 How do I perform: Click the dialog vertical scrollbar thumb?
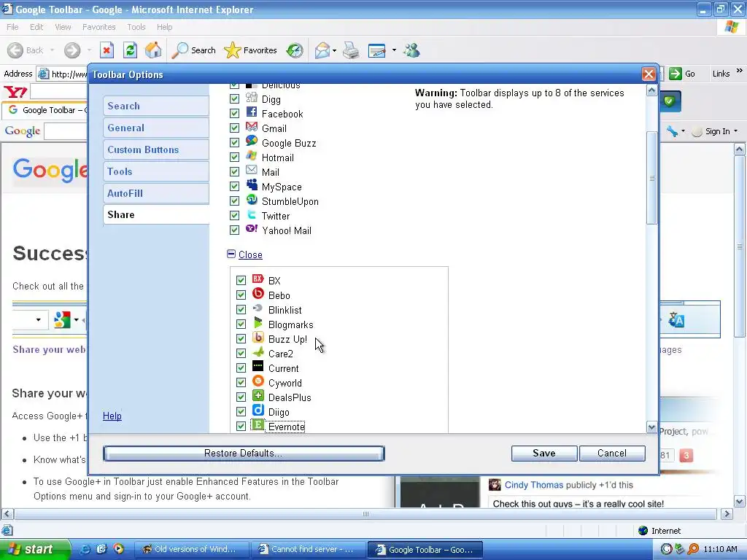(651, 177)
